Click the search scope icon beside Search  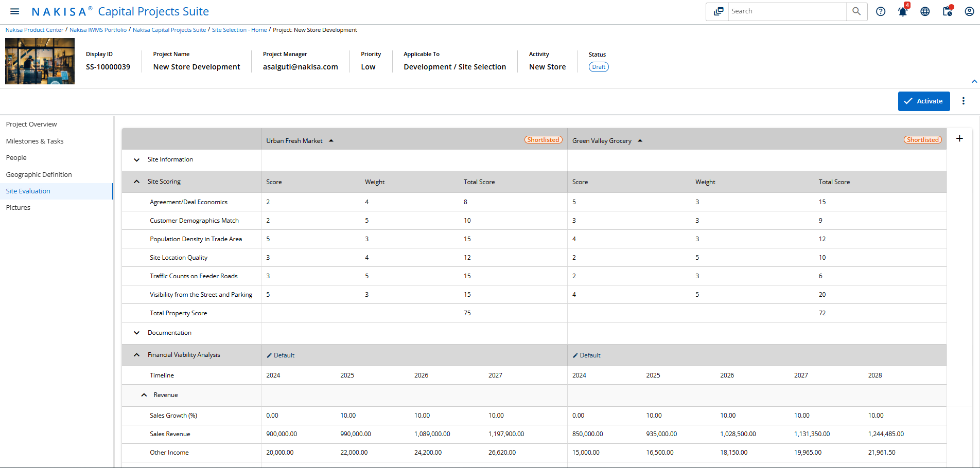pos(718,11)
